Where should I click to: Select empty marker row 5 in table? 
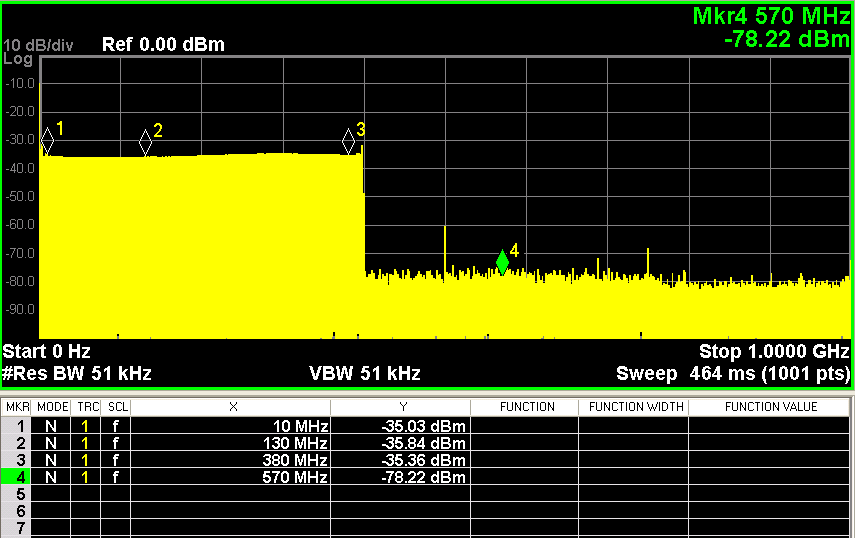pos(17,494)
